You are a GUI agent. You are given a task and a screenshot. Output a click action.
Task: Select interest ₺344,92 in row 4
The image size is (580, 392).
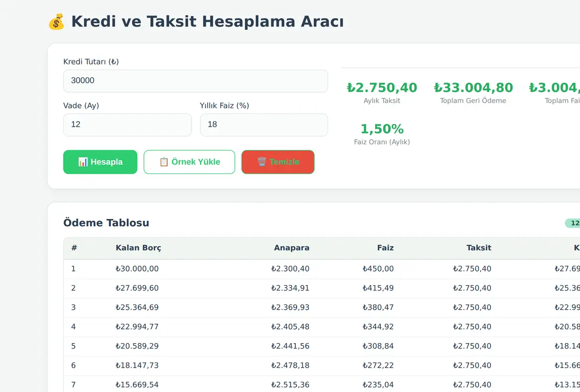tap(378, 327)
